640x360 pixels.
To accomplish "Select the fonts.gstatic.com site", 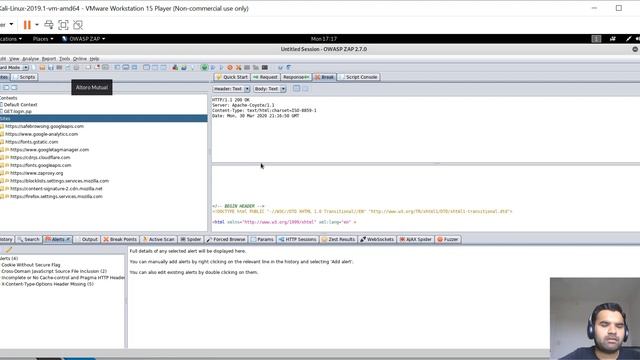I will (x=31, y=142).
